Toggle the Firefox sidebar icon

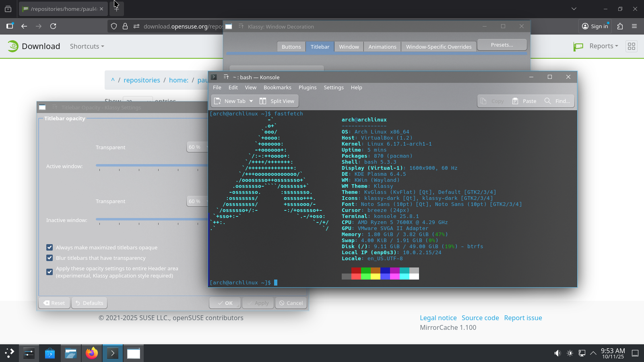pyautogui.click(x=10, y=26)
